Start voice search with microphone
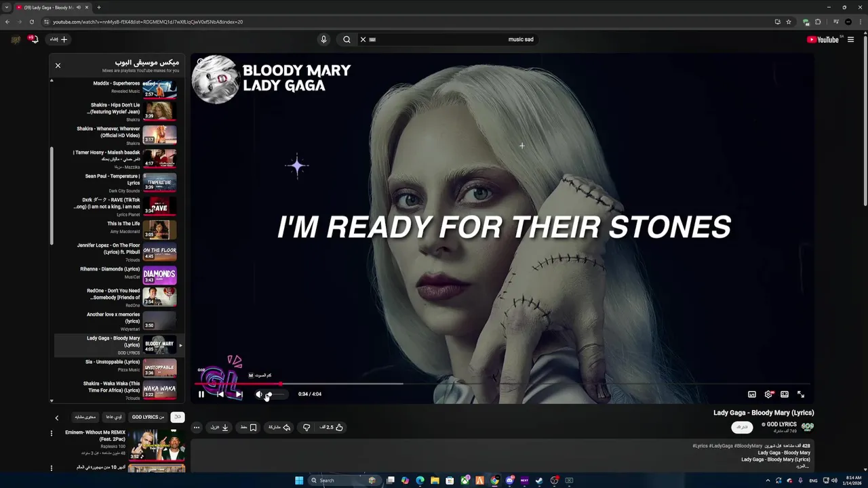 [x=323, y=39]
